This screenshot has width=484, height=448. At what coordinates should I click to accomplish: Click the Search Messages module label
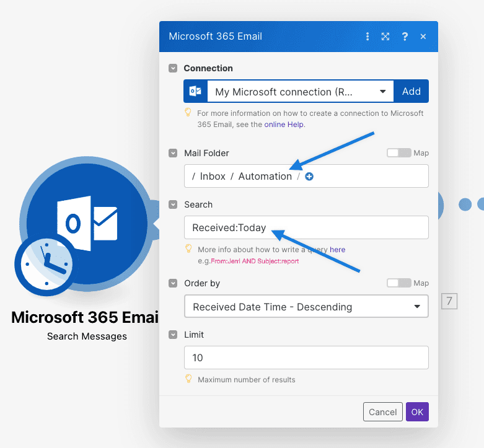tap(87, 336)
